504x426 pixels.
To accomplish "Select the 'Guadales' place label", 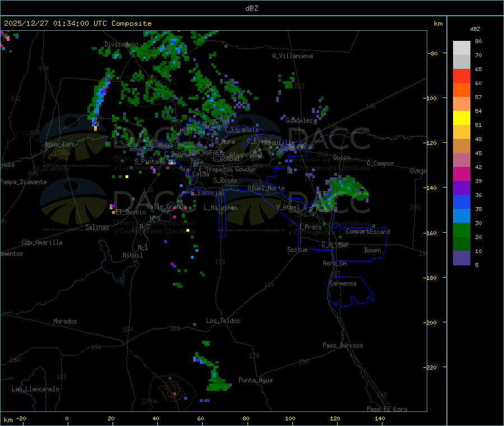I will (299, 120).
